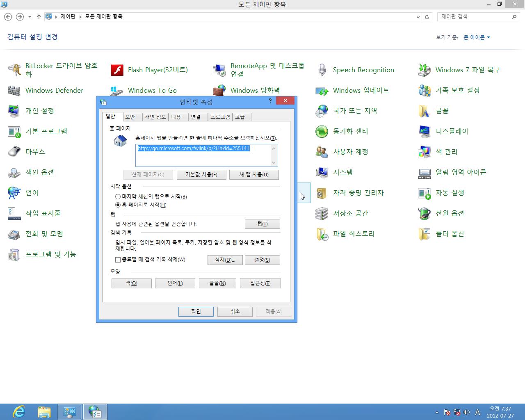Screen dimensions: 525x420
Task: Open 개인 설정 icon
Action: point(14,111)
